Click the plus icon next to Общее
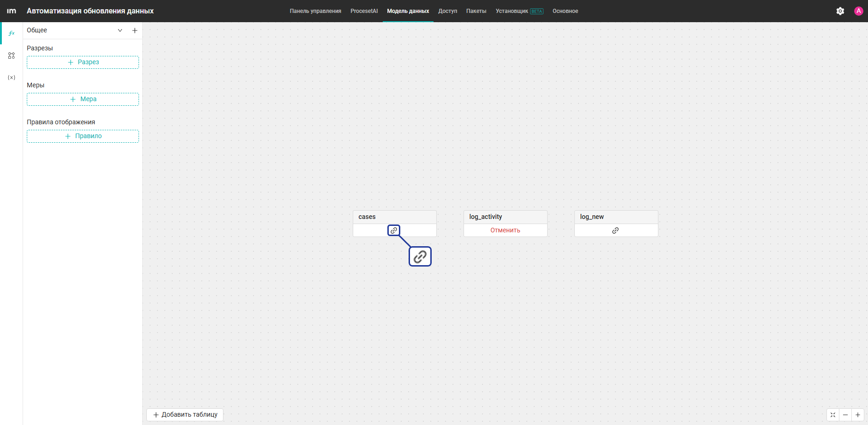The width and height of the screenshot is (868, 425). tap(135, 30)
